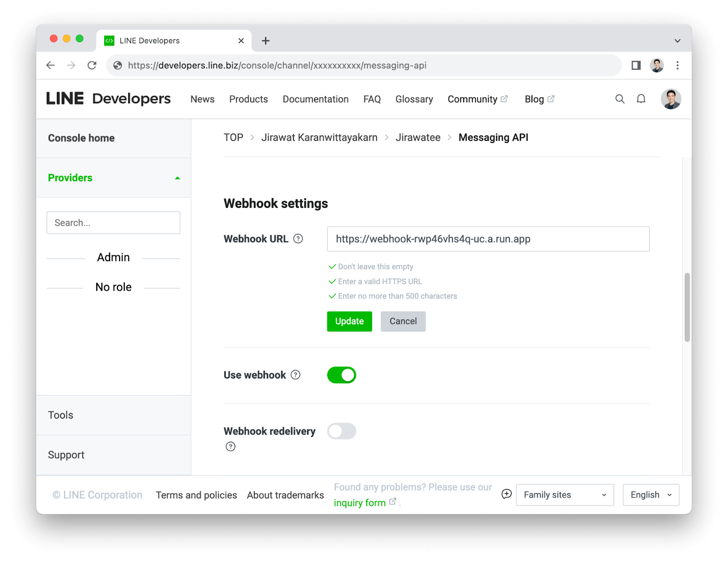Click the Webhook redelivery help question icon
This screenshot has height=562, width=728.
[x=231, y=446]
